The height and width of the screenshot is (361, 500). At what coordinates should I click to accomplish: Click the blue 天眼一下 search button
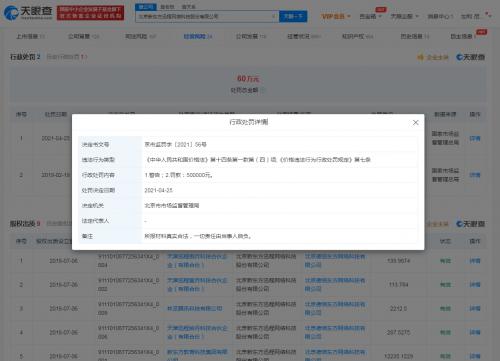293,16
